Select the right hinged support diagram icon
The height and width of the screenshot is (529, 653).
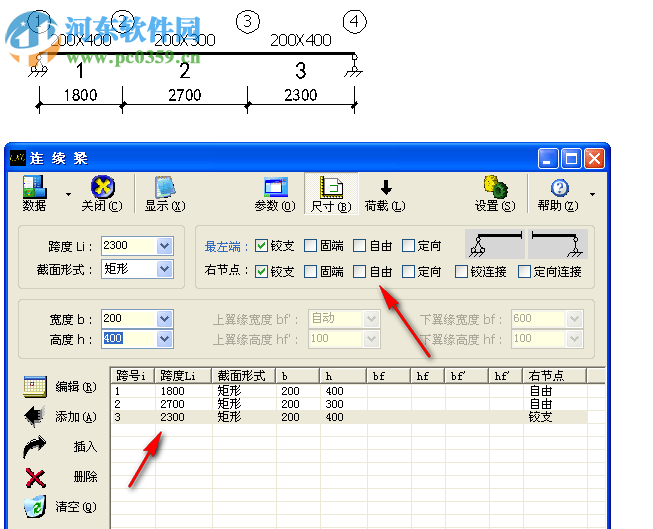(x=558, y=244)
